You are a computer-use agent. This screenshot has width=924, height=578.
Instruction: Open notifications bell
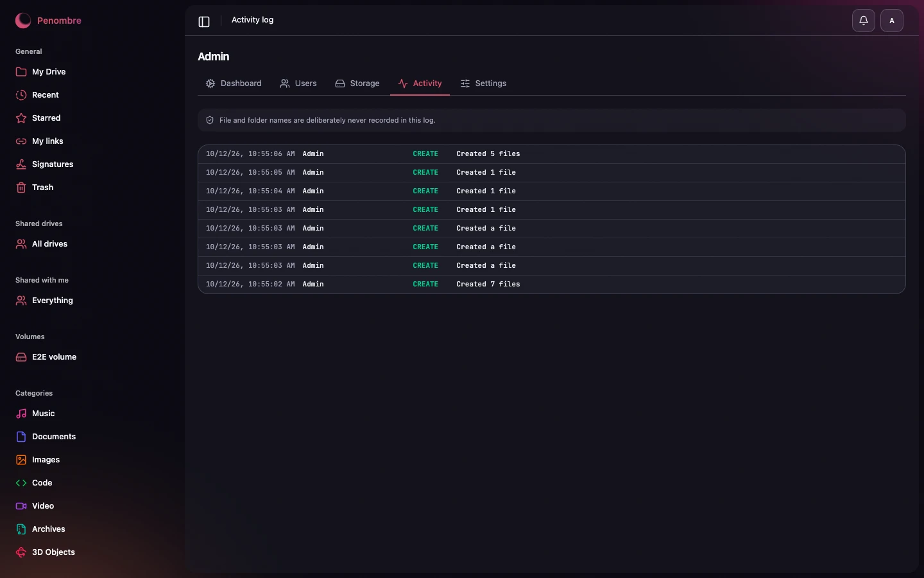(x=864, y=21)
